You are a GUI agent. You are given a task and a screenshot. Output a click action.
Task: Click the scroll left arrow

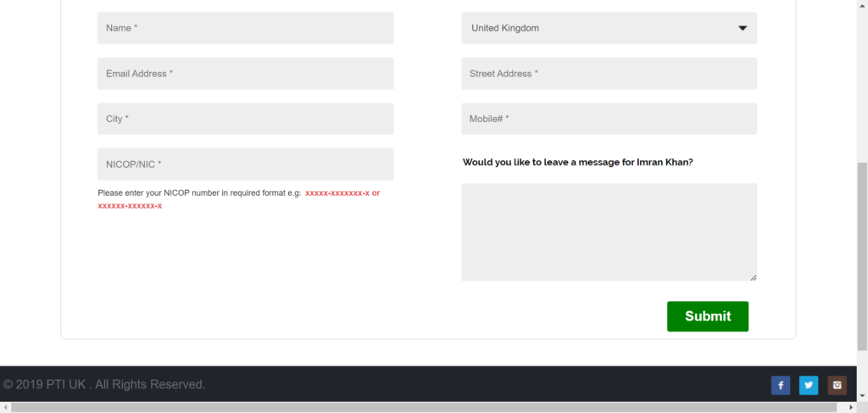[5, 407]
